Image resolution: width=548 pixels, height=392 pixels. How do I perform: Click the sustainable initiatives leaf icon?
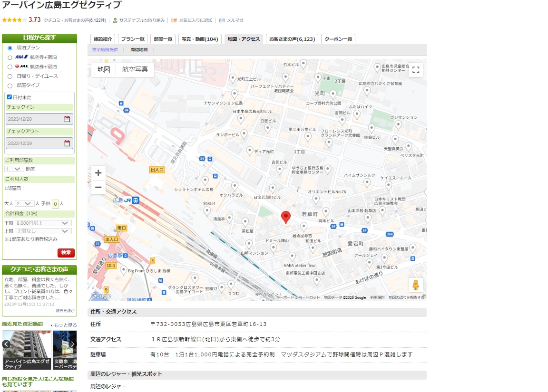(115, 20)
